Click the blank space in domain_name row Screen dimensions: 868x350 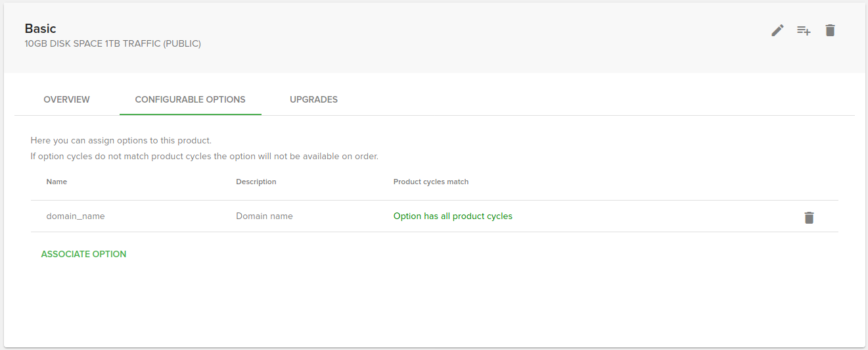(x=657, y=216)
